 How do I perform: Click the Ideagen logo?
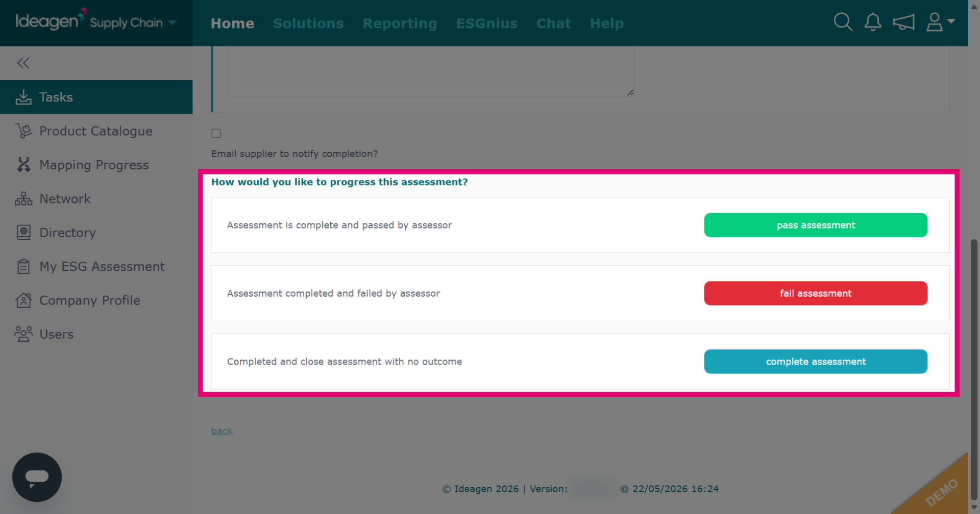51,20
